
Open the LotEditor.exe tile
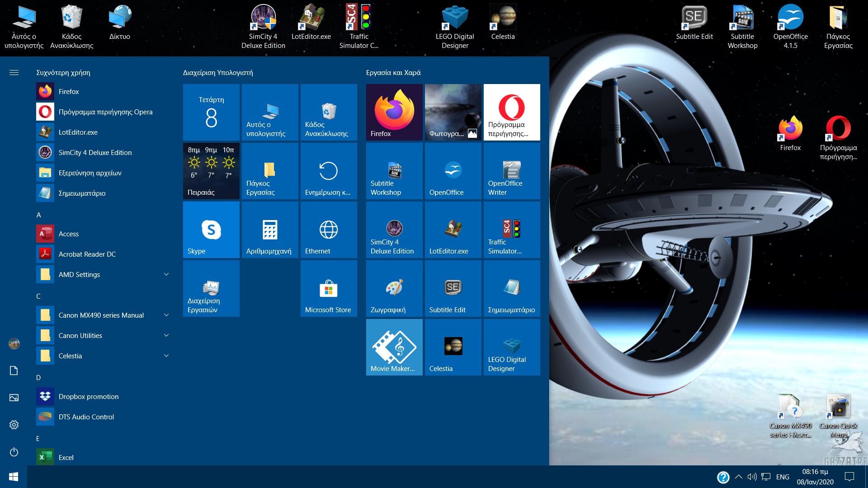453,230
